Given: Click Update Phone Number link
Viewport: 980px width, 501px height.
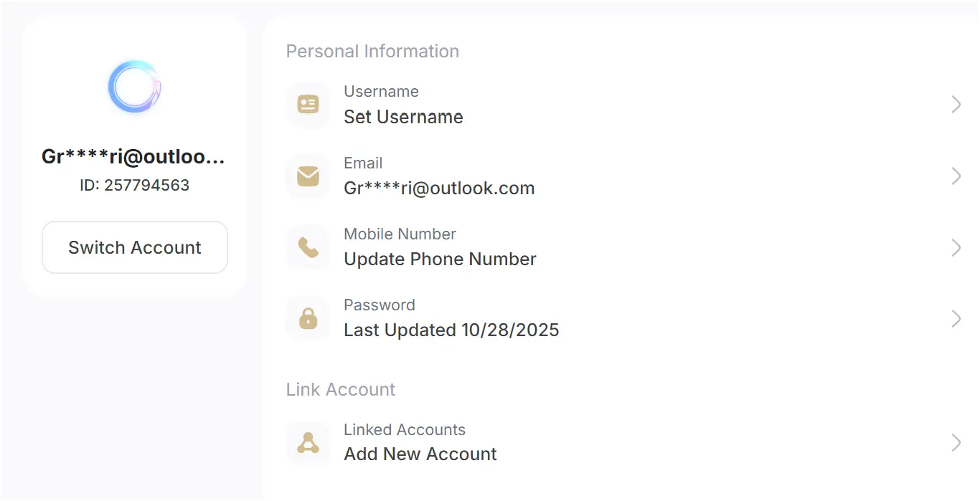Looking at the screenshot, I should 440,259.
